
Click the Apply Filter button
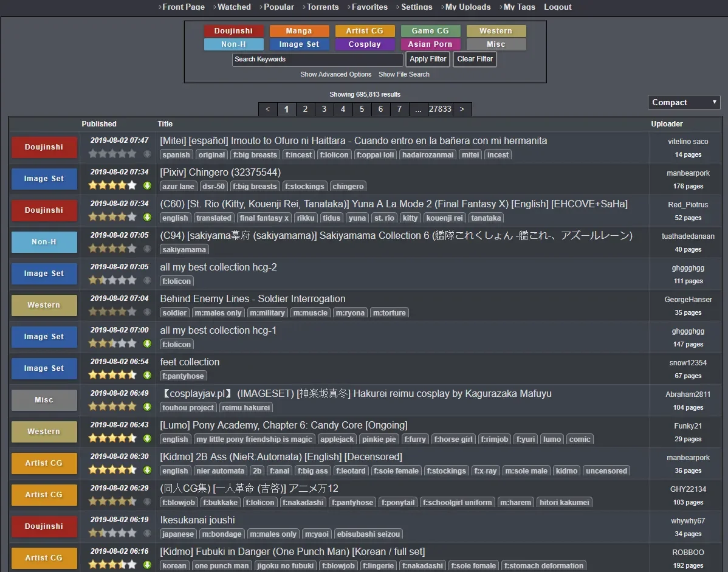click(427, 59)
